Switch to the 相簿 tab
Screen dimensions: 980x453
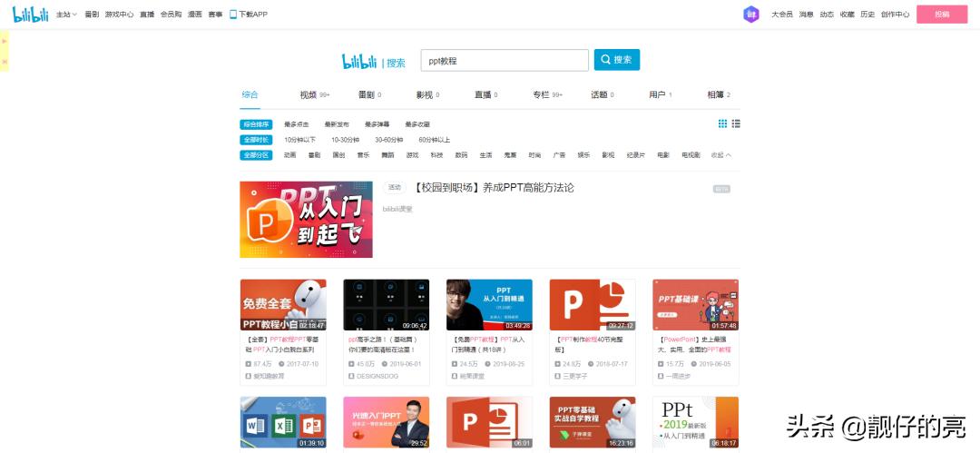click(719, 95)
